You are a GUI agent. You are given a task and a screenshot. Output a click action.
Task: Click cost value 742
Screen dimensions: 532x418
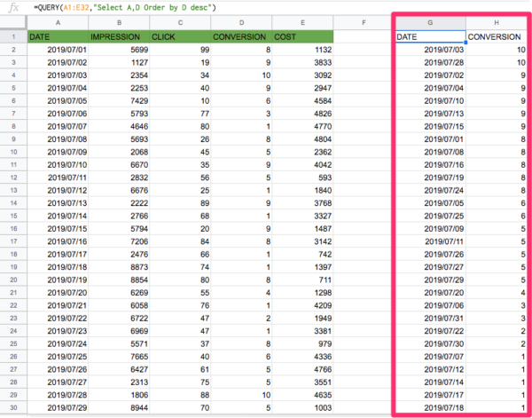tap(302, 255)
